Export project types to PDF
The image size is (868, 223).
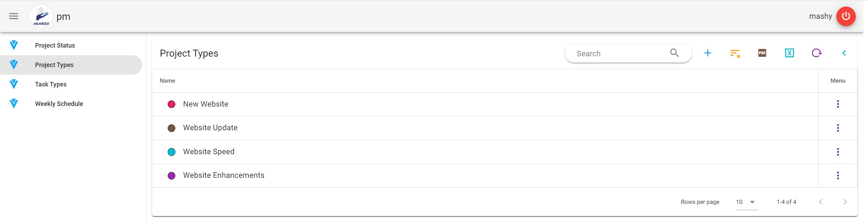click(762, 53)
